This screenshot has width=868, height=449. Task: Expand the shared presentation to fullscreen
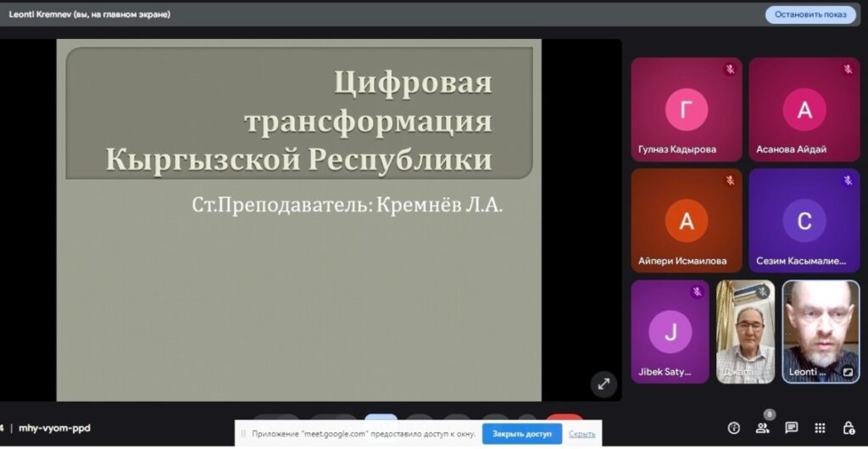coord(604,383)
